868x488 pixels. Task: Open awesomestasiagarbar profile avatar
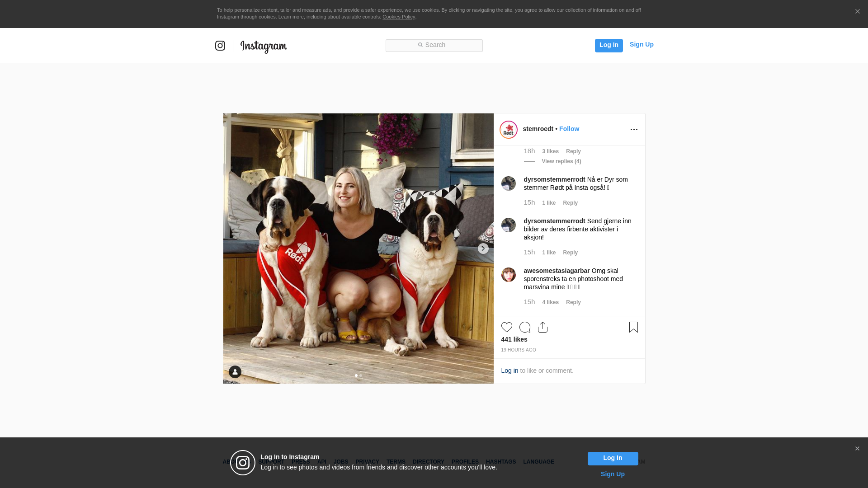(509, 275)
